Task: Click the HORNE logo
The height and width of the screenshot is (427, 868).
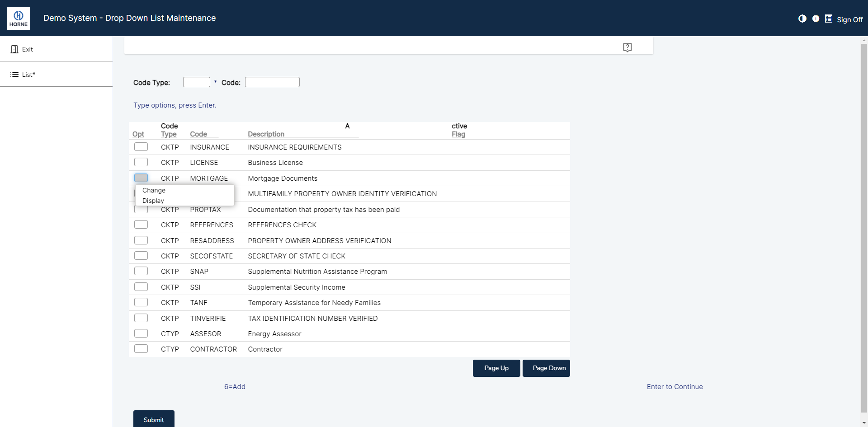Action: point(19,18)
